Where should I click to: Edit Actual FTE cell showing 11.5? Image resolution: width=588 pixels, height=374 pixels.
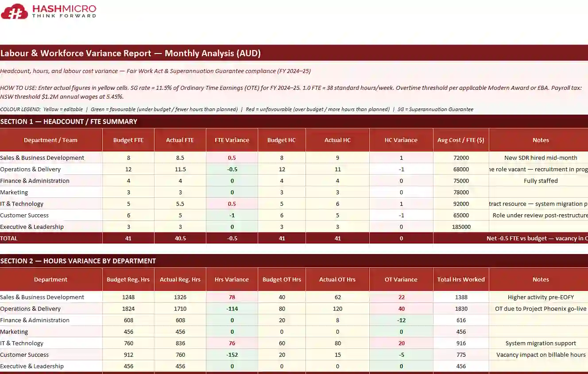[x=180, y=170]
